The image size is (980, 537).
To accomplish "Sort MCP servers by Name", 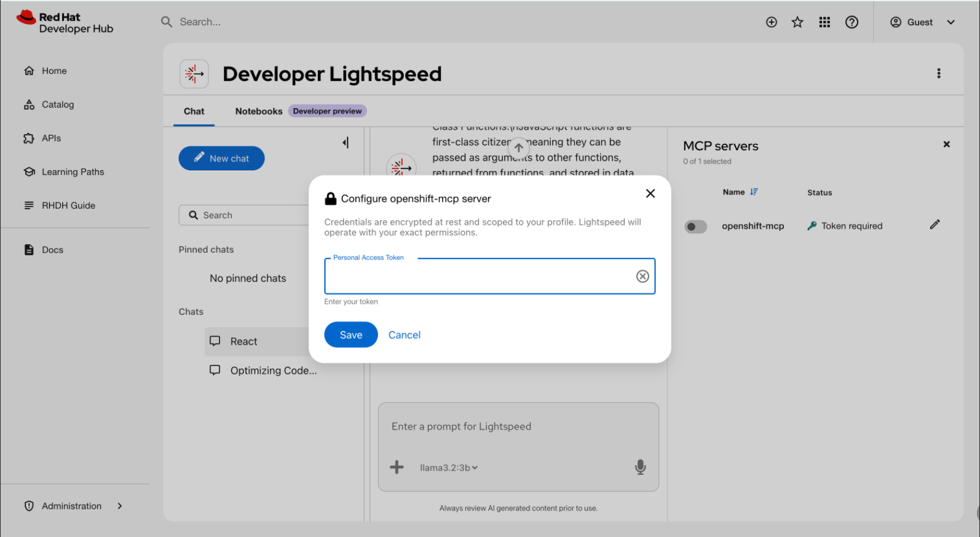I will click(x=740, y=192).
